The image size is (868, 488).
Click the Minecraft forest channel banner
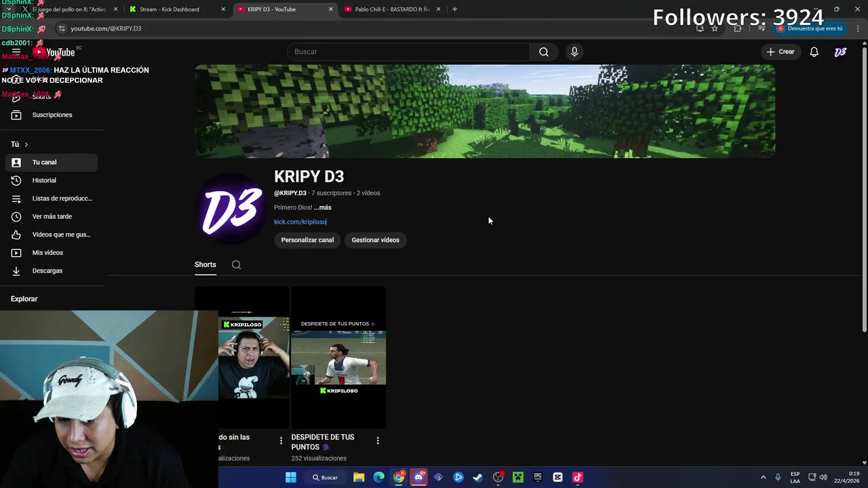(x=485, y=112)
